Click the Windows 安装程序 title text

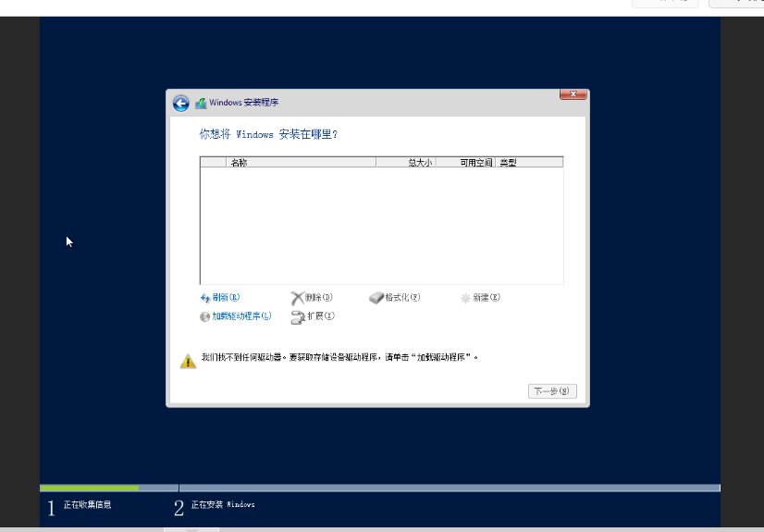244,103
